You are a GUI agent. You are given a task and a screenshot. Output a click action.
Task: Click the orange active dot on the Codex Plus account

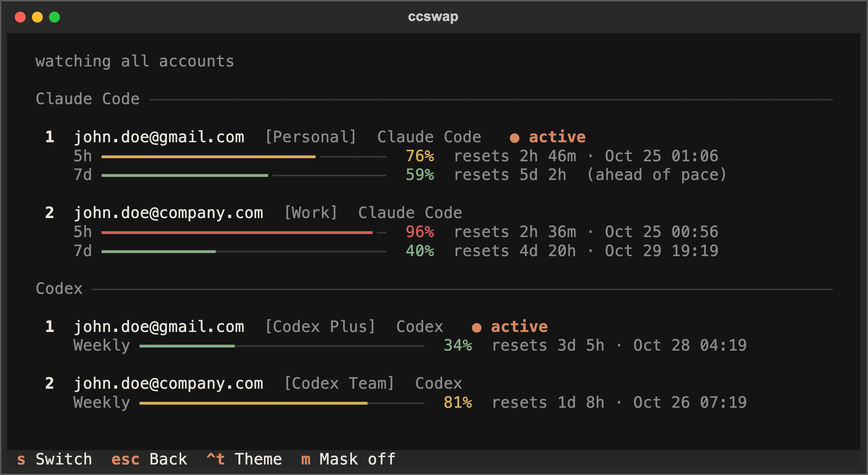pyautogui.click(x=476, y=328)
